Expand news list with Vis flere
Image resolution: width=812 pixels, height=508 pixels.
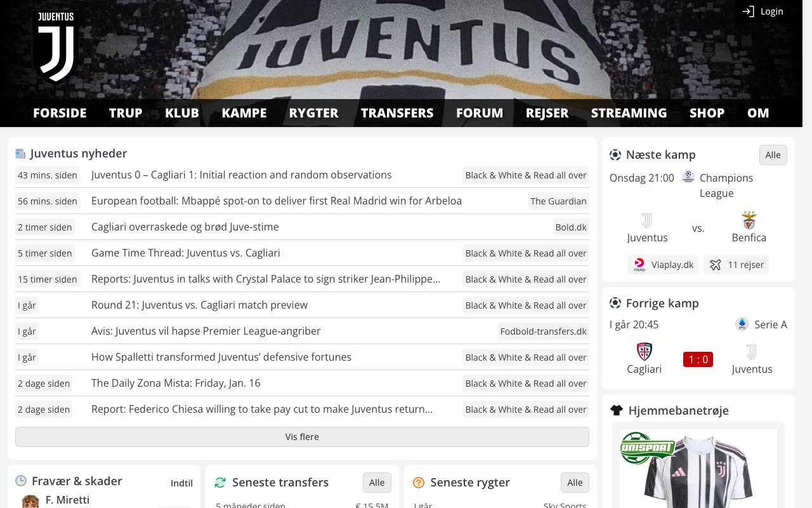coord(302,437)
